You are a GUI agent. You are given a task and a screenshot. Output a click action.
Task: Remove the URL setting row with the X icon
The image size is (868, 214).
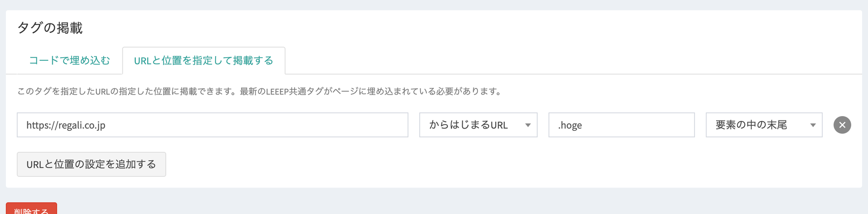click(842, 125)
